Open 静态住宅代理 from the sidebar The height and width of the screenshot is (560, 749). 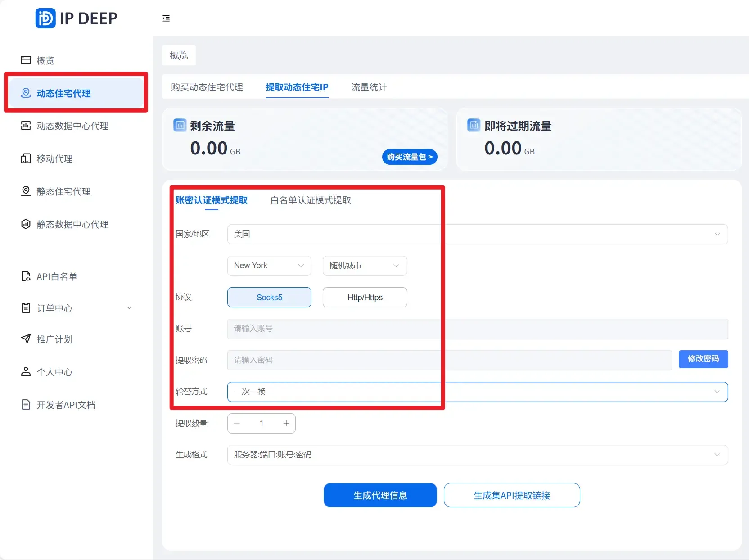point(63,191)
